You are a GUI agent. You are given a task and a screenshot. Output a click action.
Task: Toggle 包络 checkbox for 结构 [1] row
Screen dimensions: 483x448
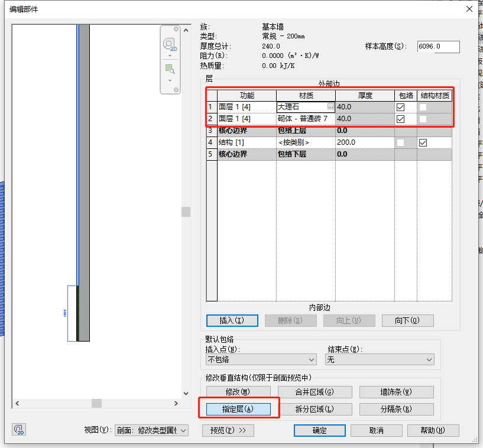[400, 142]
